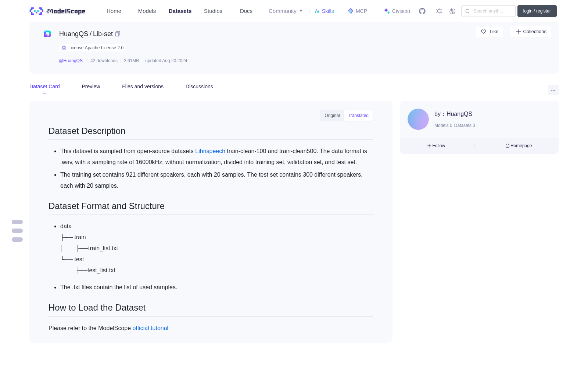The height and width of the screenshot is (368, 588).
Task: Add dataset to Collections
Action: coord(531,32)
